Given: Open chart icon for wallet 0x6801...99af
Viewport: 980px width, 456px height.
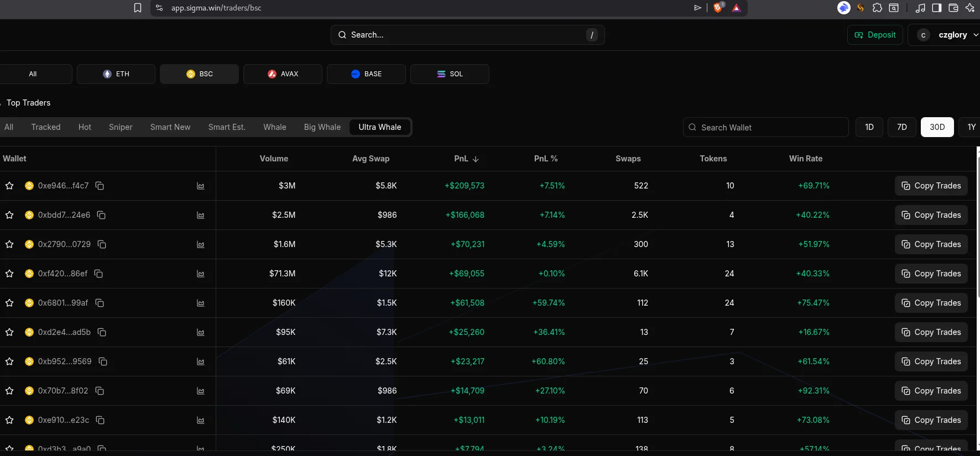Looking at the screenshot, I should click(x=200, y=303).
